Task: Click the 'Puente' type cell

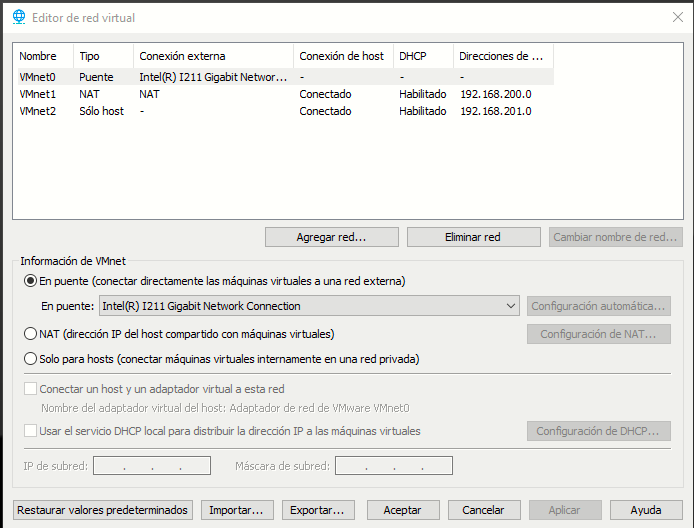Action: (96, 77)
